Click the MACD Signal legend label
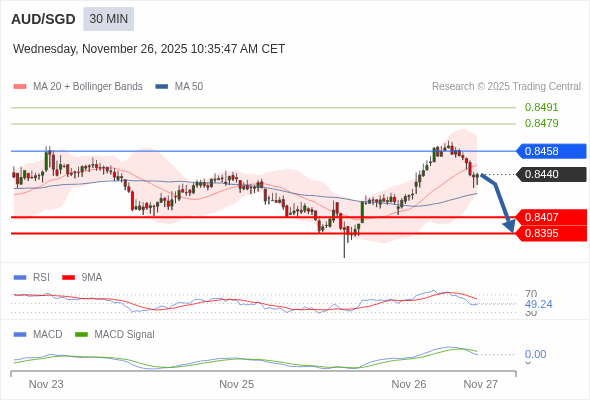The width and height of the screenshot is (590, 400). [x=125, y=335]
